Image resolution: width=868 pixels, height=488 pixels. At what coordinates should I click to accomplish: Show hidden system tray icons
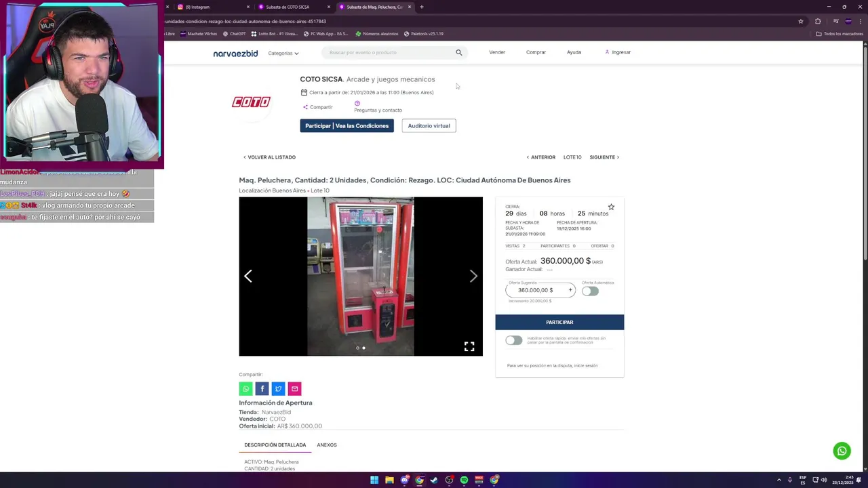[x=778, y=480]
